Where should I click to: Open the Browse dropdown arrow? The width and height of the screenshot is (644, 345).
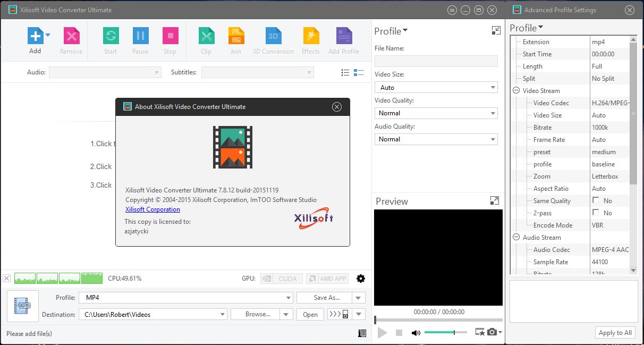point(287,314)
